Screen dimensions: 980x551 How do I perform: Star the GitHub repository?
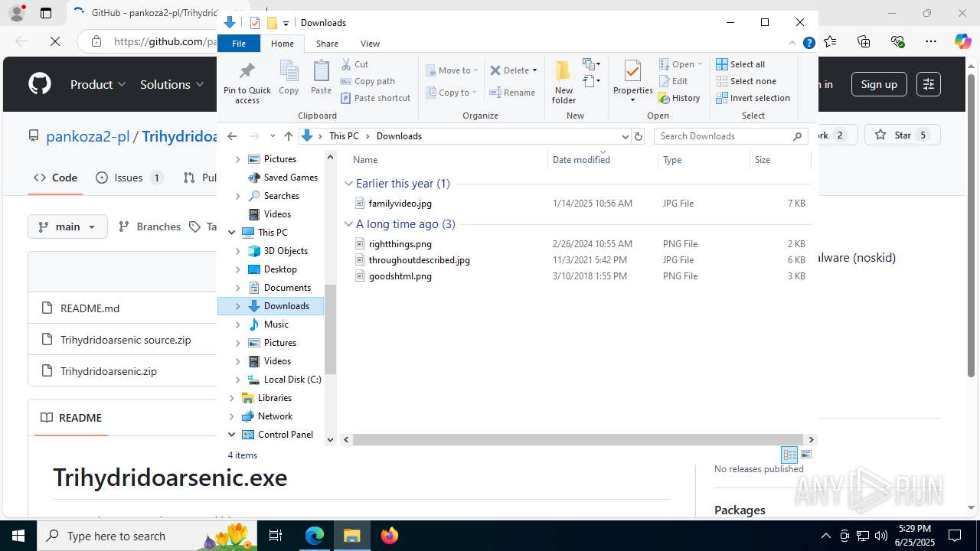pyautogui.click(x=902, y=135)
